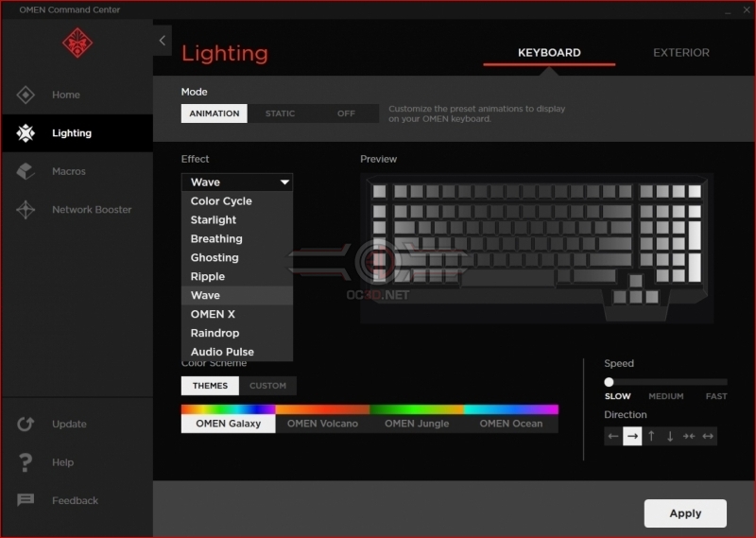The width and height of the screenshot is (756, 538).
Task: Choose Starlight effect from list
Action: 237,219
